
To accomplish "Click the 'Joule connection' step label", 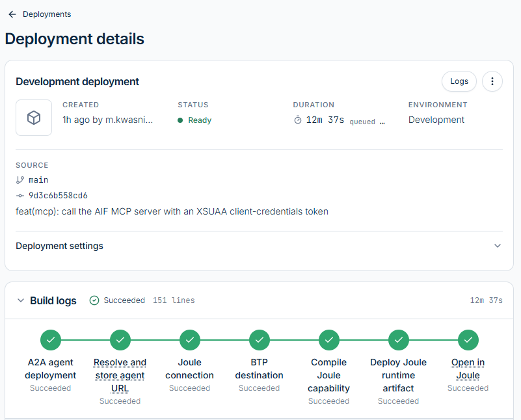I will (189, 369).
